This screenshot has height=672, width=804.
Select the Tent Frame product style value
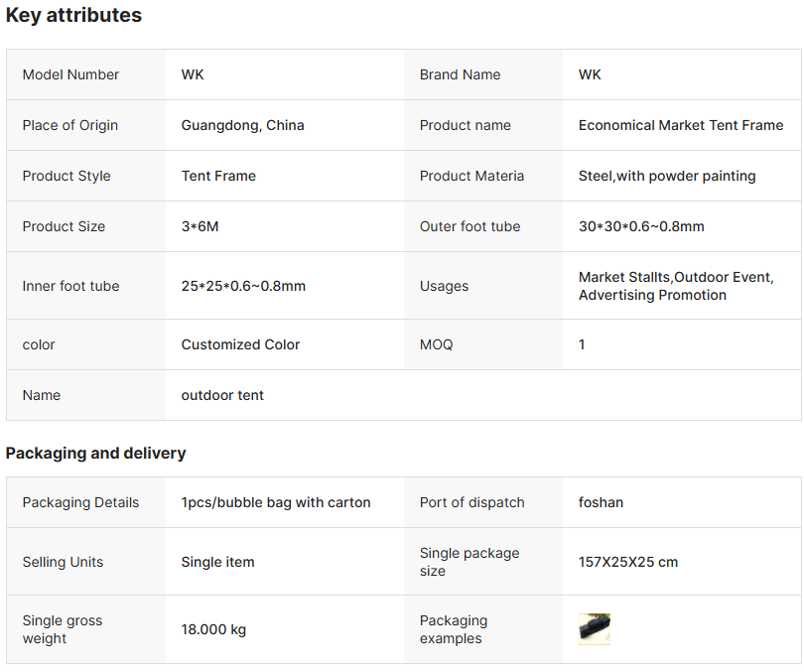pos(218,176)
